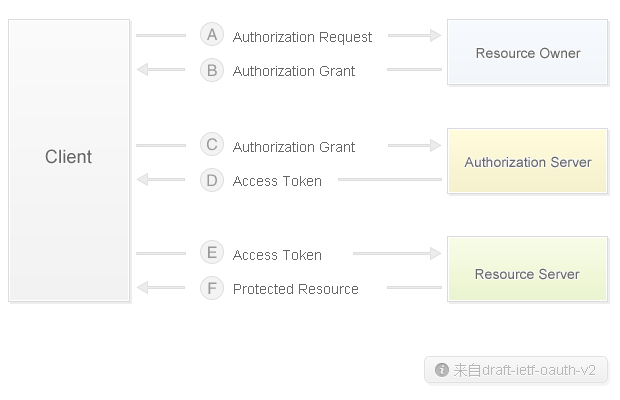Image resolution: width=620 pixels, height=400 pixels.
Task: Click the circled letter E step icon
Action: click(x=211, y=253)
